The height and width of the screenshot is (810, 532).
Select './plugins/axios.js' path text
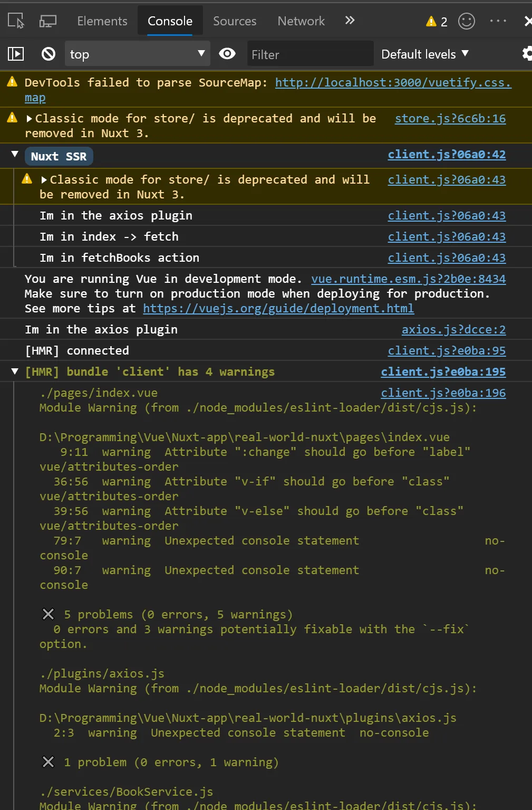click(102, 674)
